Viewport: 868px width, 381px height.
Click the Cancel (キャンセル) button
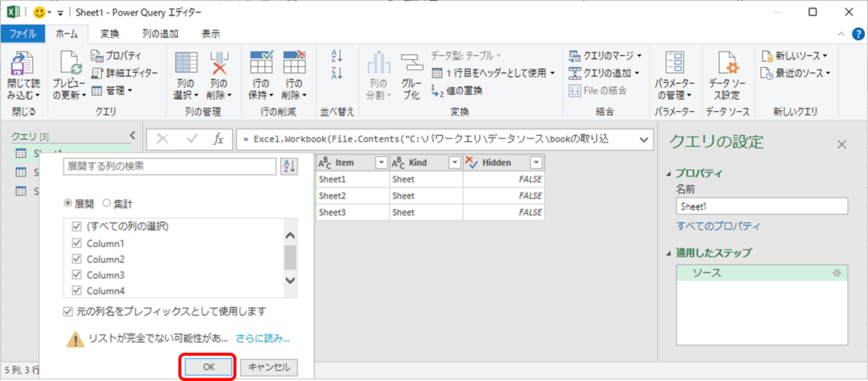[269, 367]
